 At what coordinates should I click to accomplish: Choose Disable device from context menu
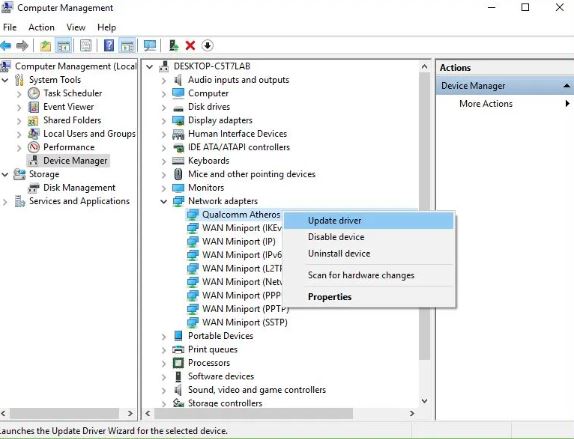(369, 237)
